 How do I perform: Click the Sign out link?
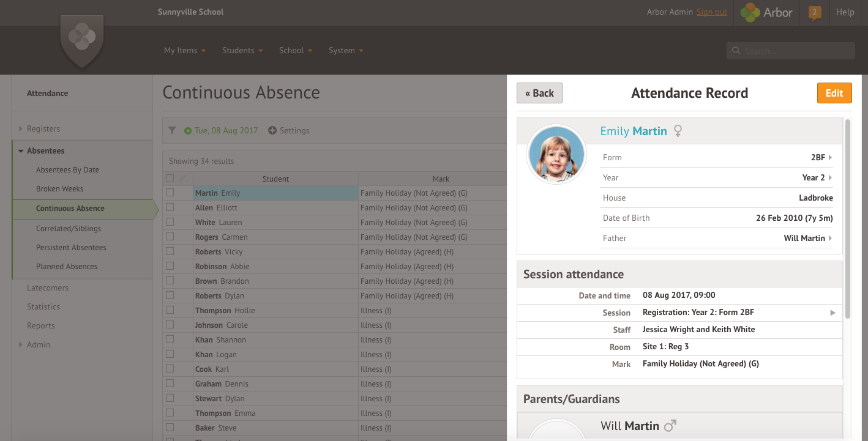(712, 12)
